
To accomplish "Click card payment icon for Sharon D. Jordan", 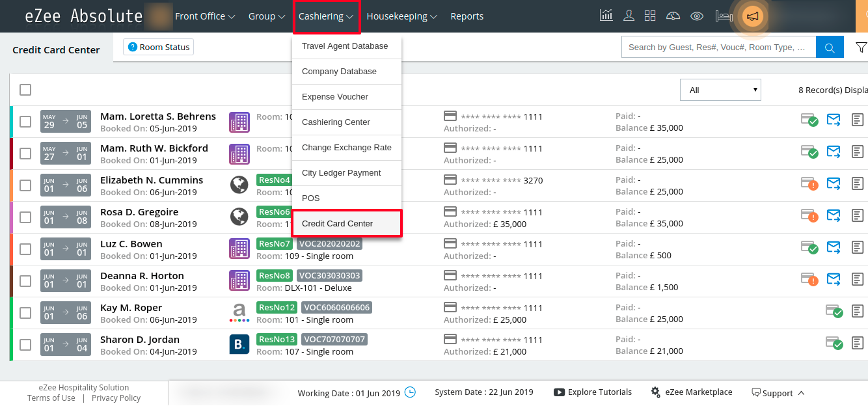I will click(x=834, y=343).
